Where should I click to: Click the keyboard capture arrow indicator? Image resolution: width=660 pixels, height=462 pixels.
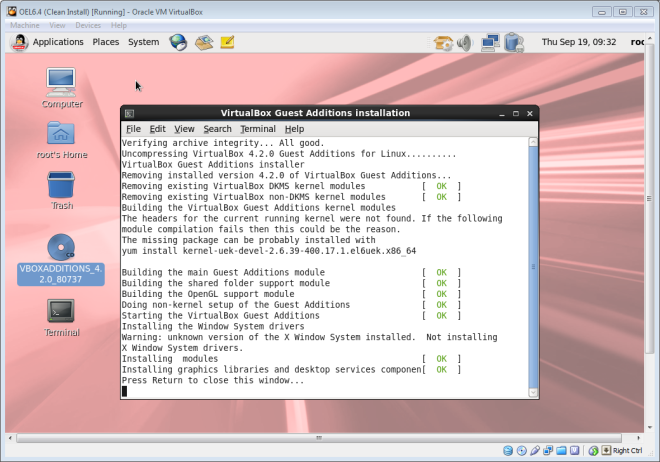click(606, 450)
